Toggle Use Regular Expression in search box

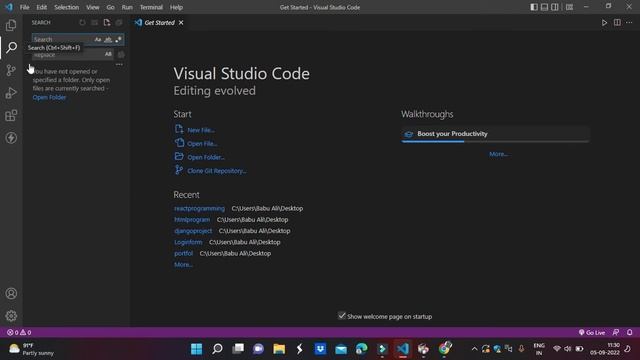pos(118,40)
